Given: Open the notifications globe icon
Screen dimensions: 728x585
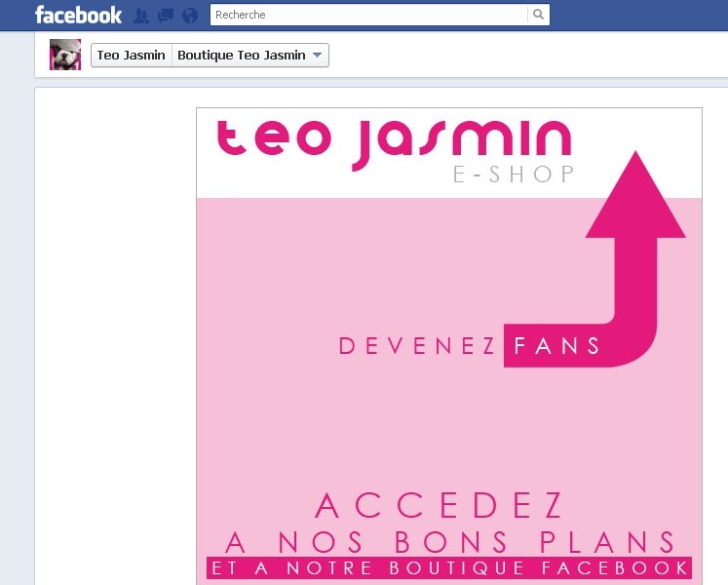Looking at the screenshot, I should 190,16.
